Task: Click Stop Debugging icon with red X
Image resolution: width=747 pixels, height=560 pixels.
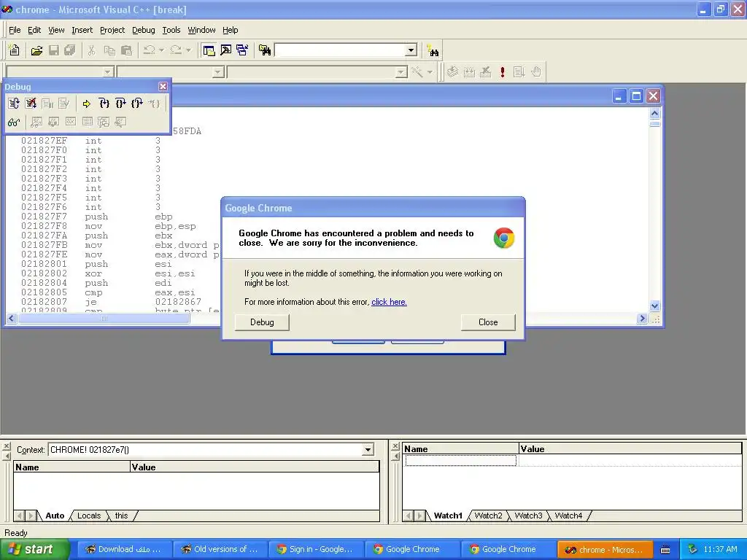Action: (x=31, y=104)
